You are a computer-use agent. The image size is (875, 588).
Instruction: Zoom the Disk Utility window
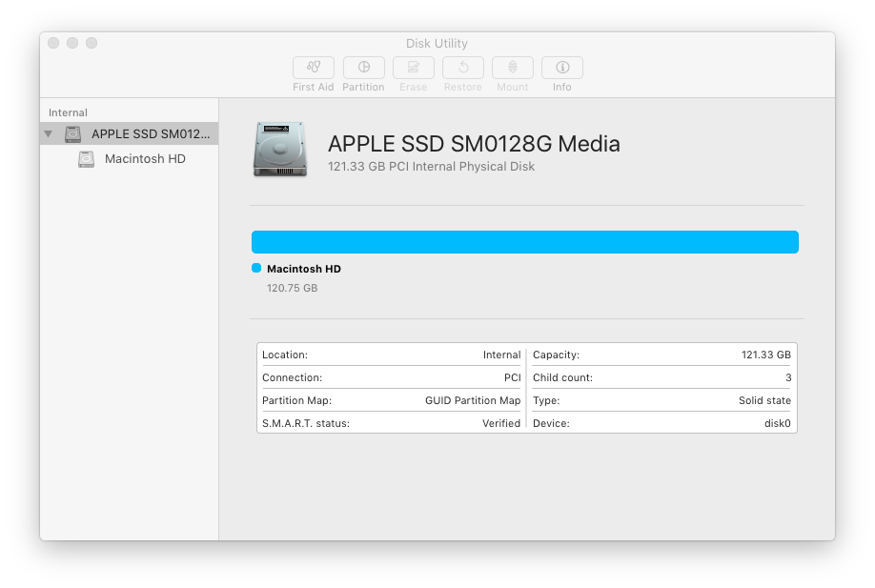tap(92, 43)
